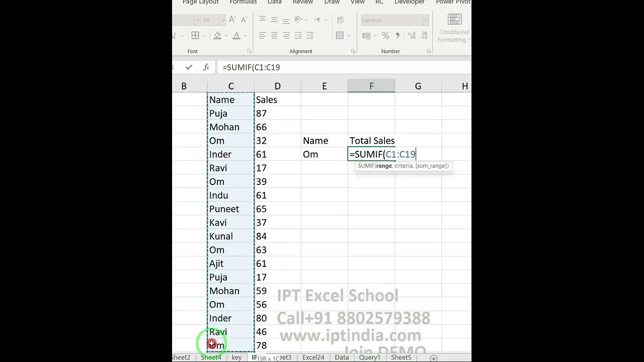
Task: Open the font size 14 dropdown
Action: point(223,20)
